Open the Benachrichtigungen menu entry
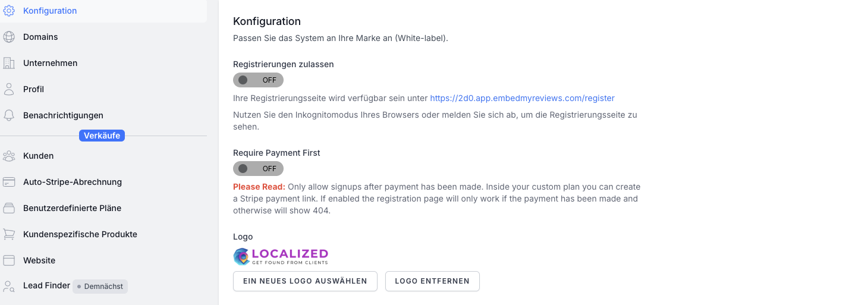The image size is (868, 305). pyautogui.click(x=63, y=115)
